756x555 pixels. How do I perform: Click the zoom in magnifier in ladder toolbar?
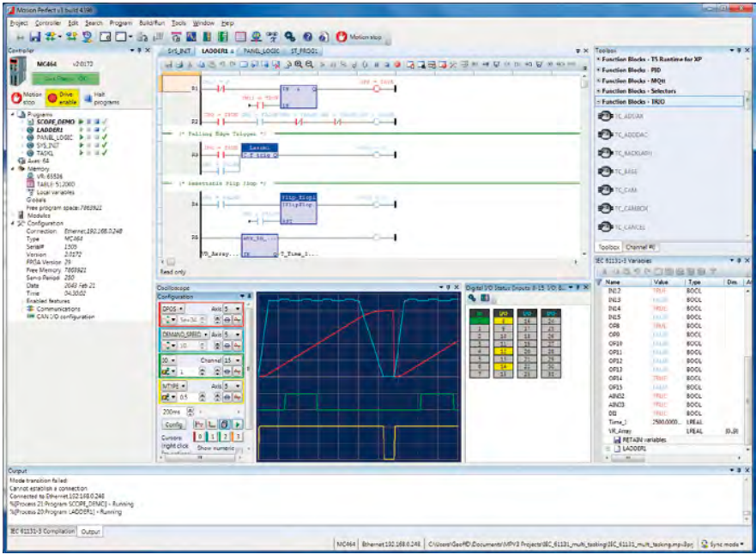(x=299, y=64)
